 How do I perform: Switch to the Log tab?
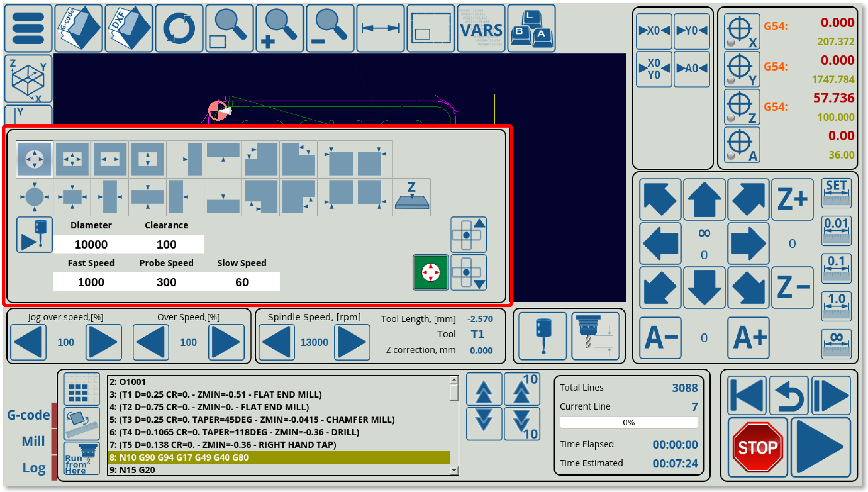(x=34, y=468)
